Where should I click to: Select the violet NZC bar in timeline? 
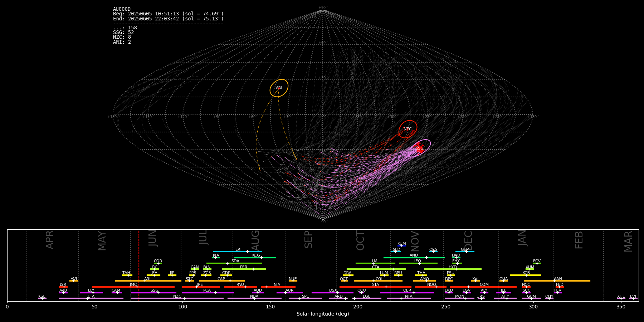pos(177,298)
